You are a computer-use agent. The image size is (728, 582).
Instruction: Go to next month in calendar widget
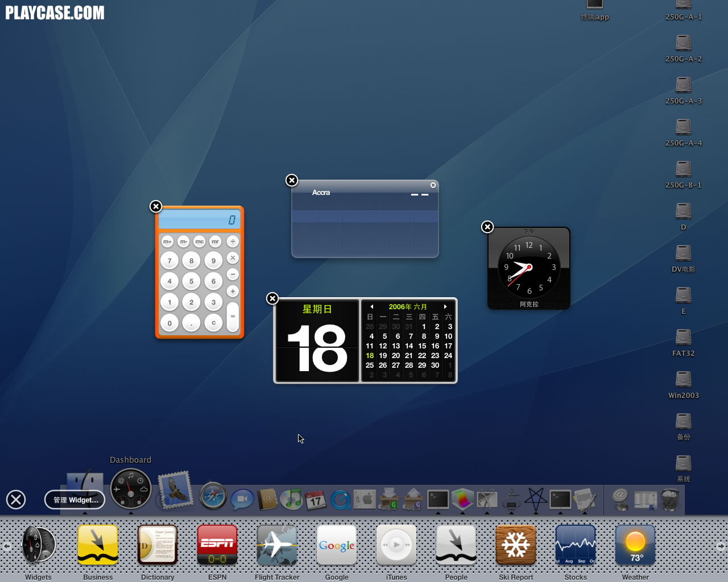(x=445, y=307)
